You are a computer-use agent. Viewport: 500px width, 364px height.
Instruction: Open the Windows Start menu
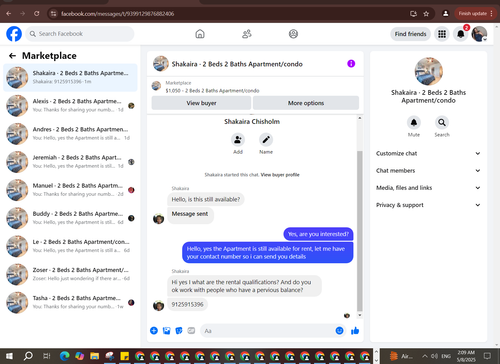click(x=9, y=356)
